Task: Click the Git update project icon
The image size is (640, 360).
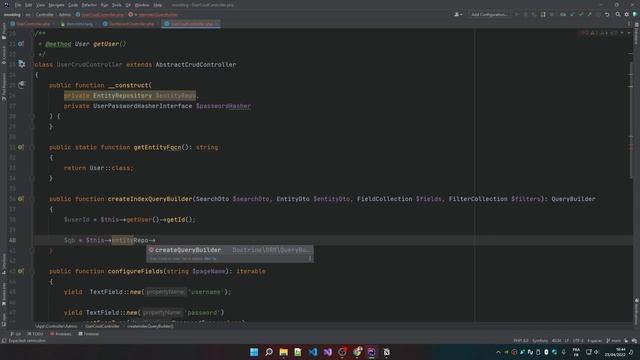Action: click(x=572, y=14)
